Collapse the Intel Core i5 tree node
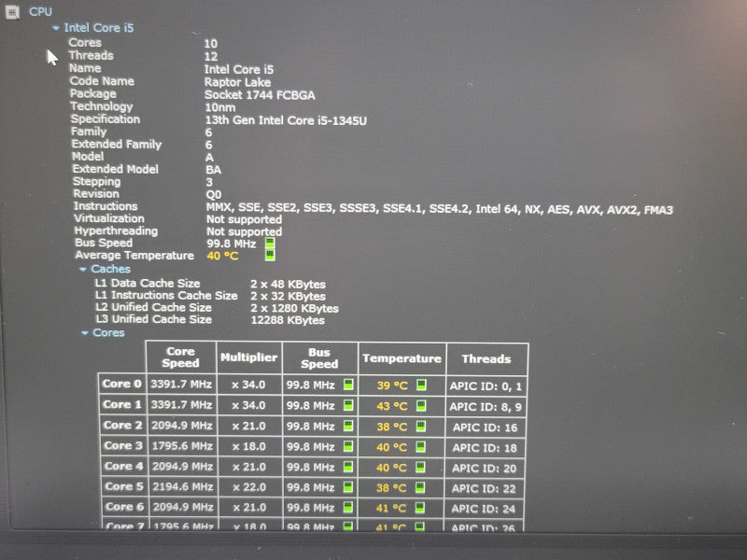Viewport: 747px width, 560px height. coord(56,28)
